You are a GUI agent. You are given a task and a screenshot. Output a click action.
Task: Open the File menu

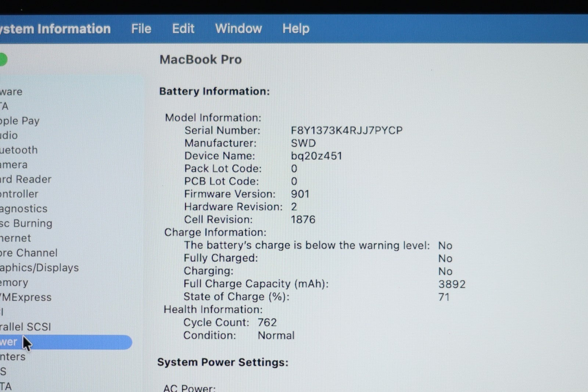[141, 29]
